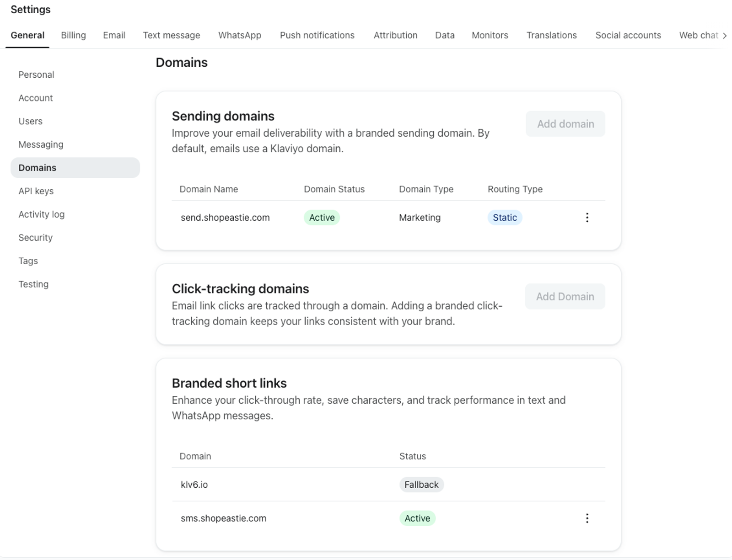This screenshot has height=560, width=732.
Task: Open the Email settings tab
Action: pos(114,35)
